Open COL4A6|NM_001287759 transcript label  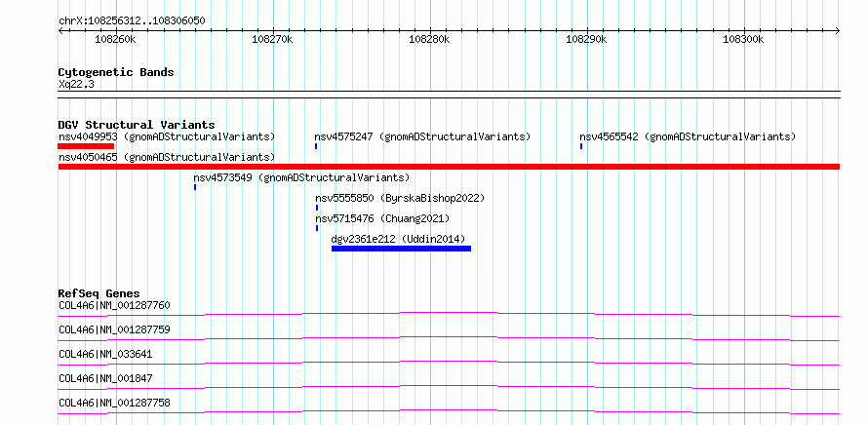(114, 329)
